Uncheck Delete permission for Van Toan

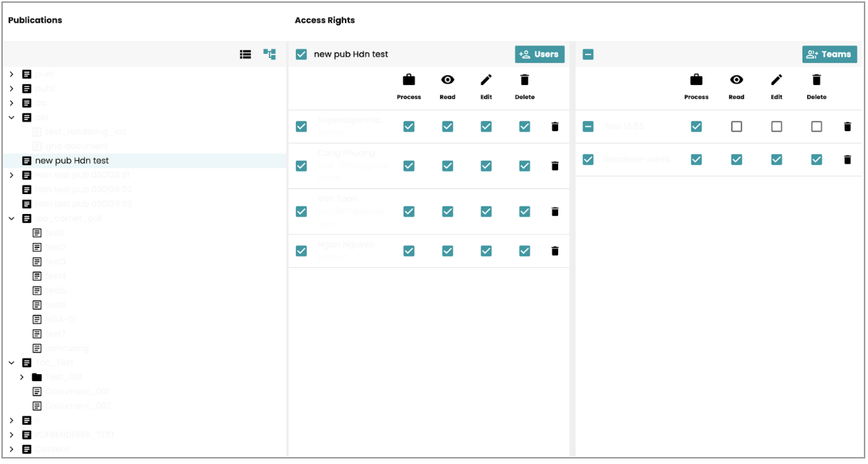tap(524, 211)
